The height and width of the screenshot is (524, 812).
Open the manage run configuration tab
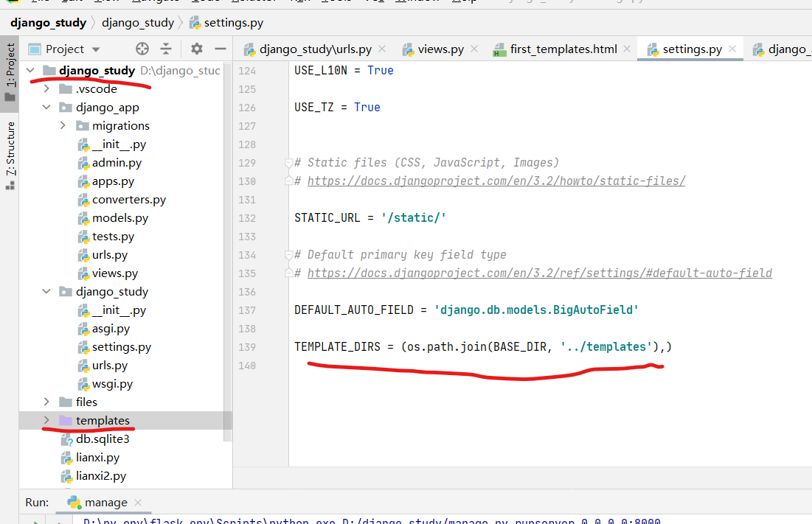[x=105, y=503]
